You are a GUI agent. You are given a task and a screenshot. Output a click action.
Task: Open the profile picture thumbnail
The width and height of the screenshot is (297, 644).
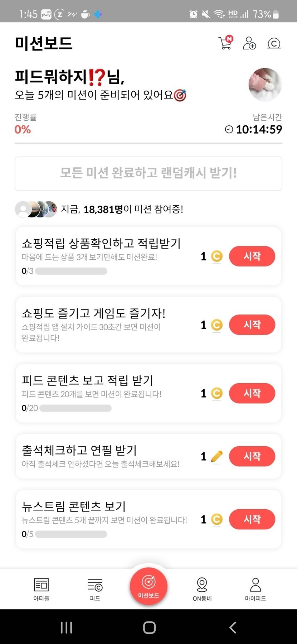pos(265,85)
